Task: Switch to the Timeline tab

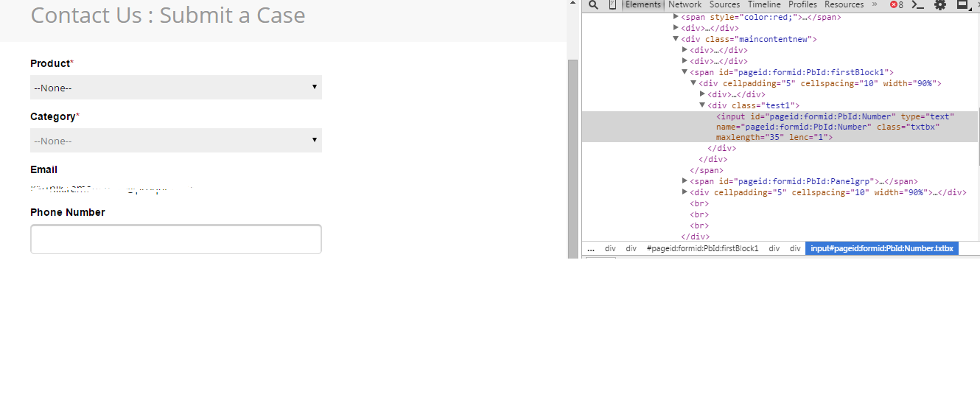Action: (764, 4)
